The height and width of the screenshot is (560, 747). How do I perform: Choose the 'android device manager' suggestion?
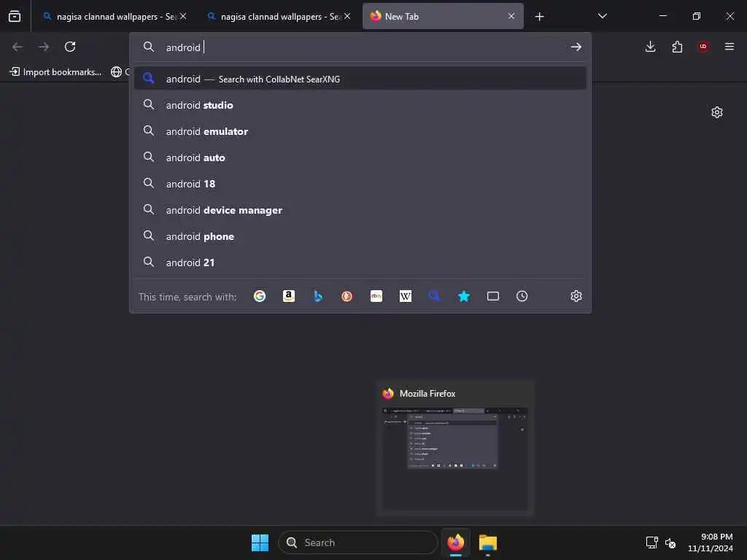point(360,210)
